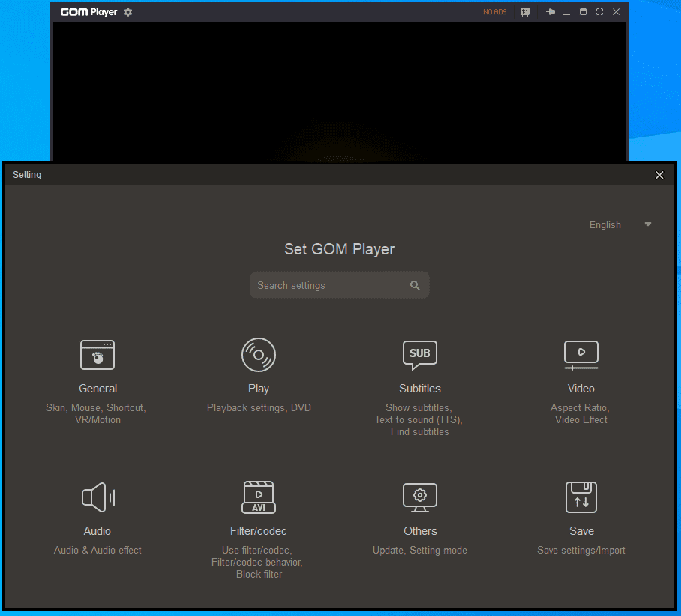Viewport: 681px width, 616px height.
Task: Select the Filter/codec category label
Action: click(x=259, y=531)
